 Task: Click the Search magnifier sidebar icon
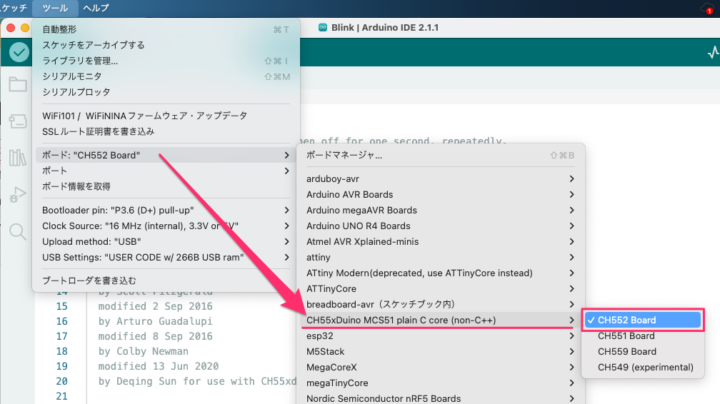point(17,231)
